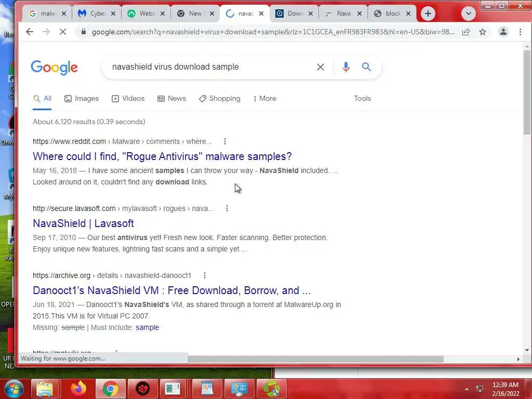
Task: Open the search Tools options
Action: point(362,98)
